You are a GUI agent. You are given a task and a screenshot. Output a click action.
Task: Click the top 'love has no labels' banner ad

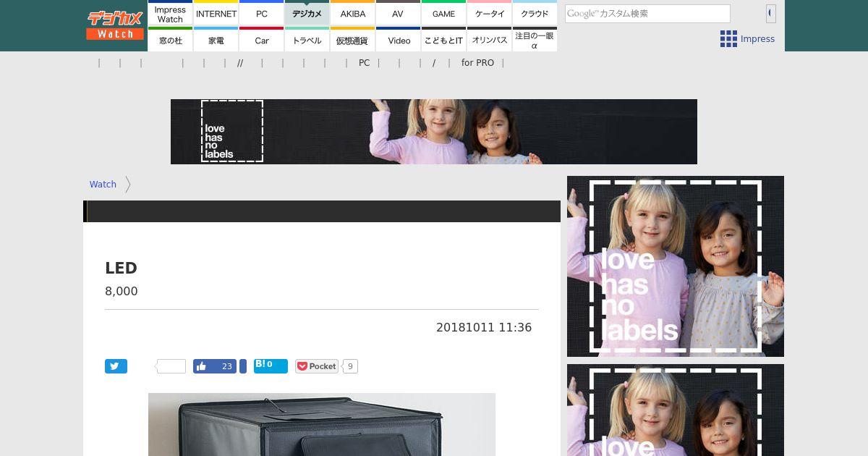click(434, 132)
